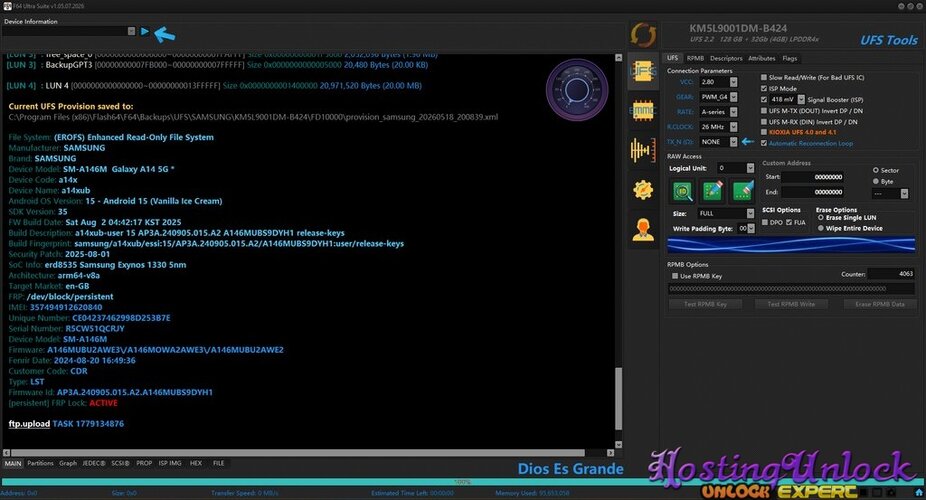Click the Test RPMB Write button
Image resolution: width=926 pixels, height=500 pixels.
click(791, 304)
